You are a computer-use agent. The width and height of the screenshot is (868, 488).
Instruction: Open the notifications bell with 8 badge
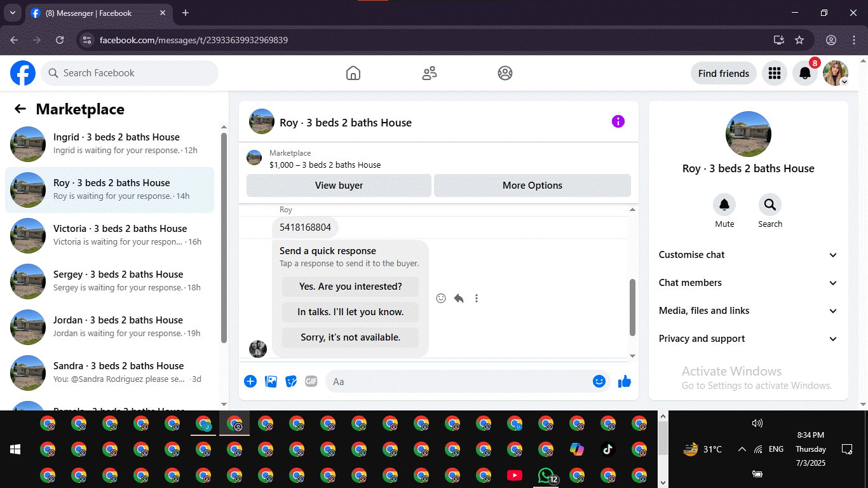tap(805, 73)
